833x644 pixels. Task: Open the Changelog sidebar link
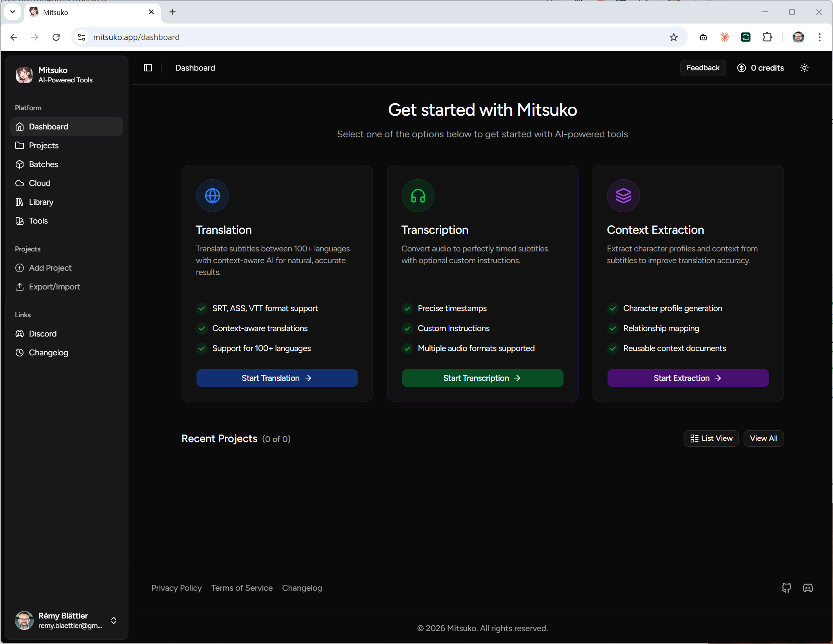(67, 353)
